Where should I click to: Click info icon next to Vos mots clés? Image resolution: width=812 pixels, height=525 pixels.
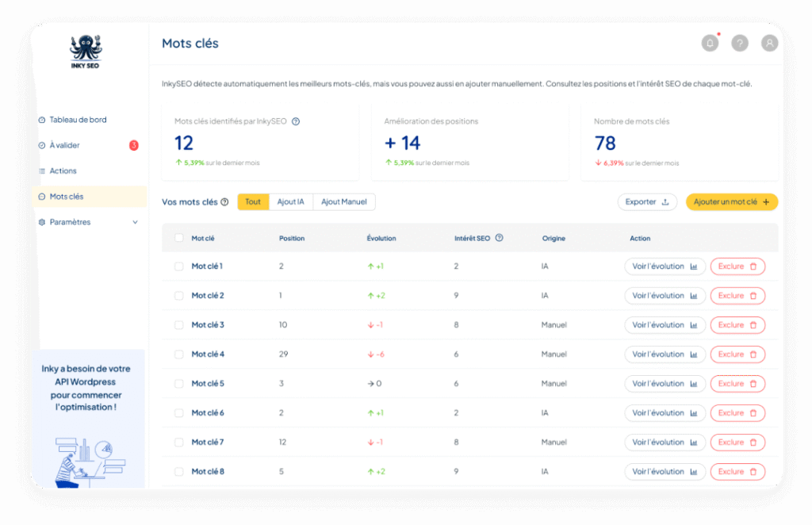tap(224, 202)
